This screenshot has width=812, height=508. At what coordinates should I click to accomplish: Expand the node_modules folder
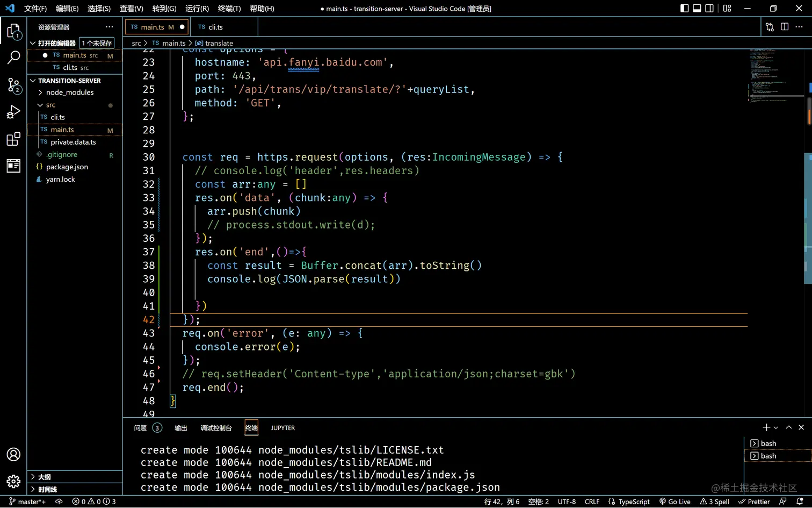[x=75, y=92]
